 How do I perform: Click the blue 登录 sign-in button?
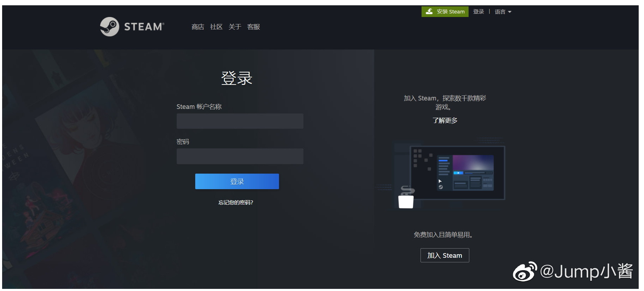click(237, 181)
